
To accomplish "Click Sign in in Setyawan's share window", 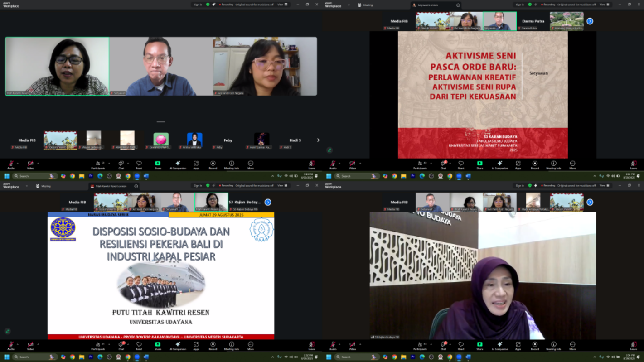I will 520,5.
